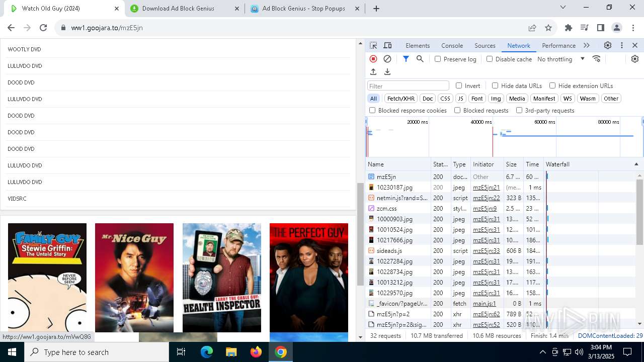Filter requests by Media type
The width and height of the screenshot is (644, 362).
pyautogui.click(x=517, y=99)
